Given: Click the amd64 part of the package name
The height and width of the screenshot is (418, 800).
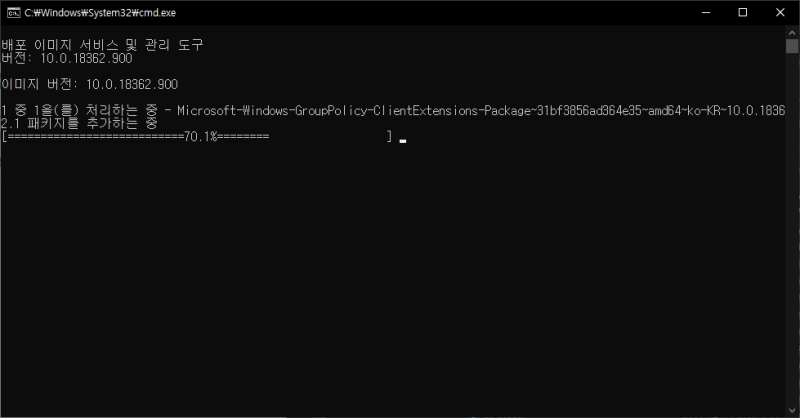Looking at the screenshot, I should pos(663,110).
